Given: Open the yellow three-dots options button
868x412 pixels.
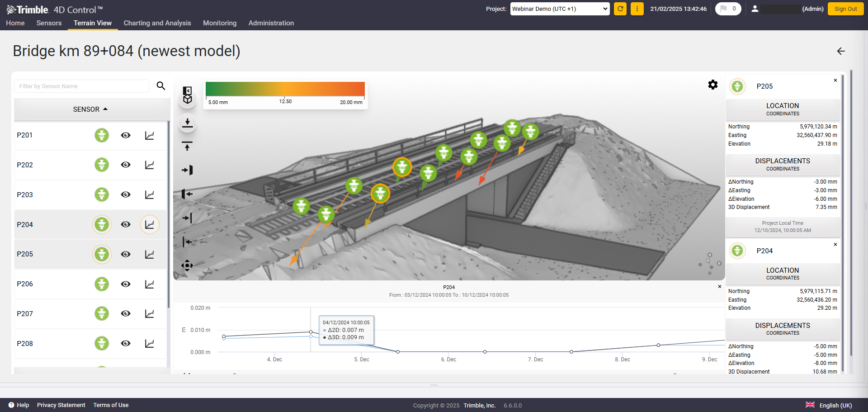Looking at the screenshot, I should (x=637, y=9).
